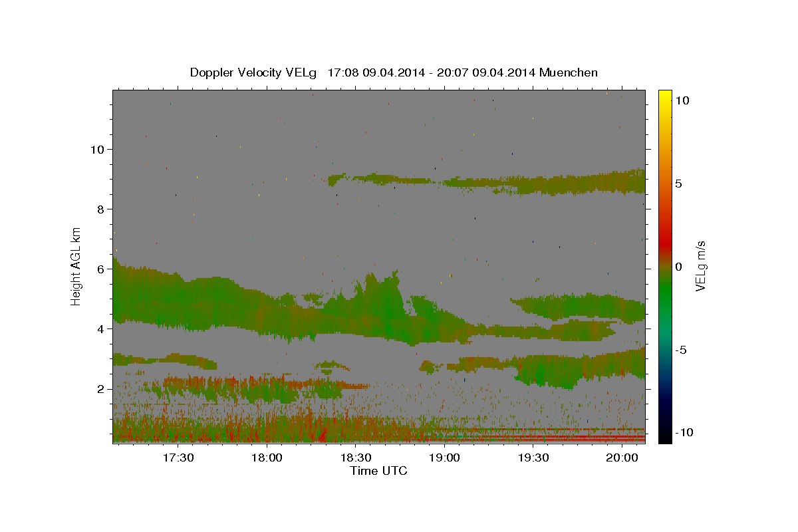The width and height of the screenshot is (798, 532).
Task: Click the height tick label 4
Action: coord(102,329)
